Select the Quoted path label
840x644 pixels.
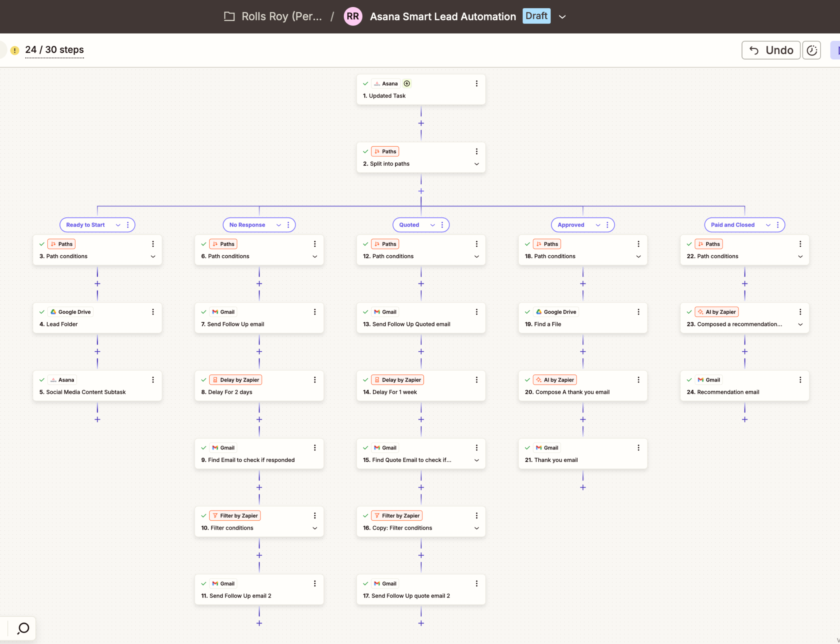409,225
